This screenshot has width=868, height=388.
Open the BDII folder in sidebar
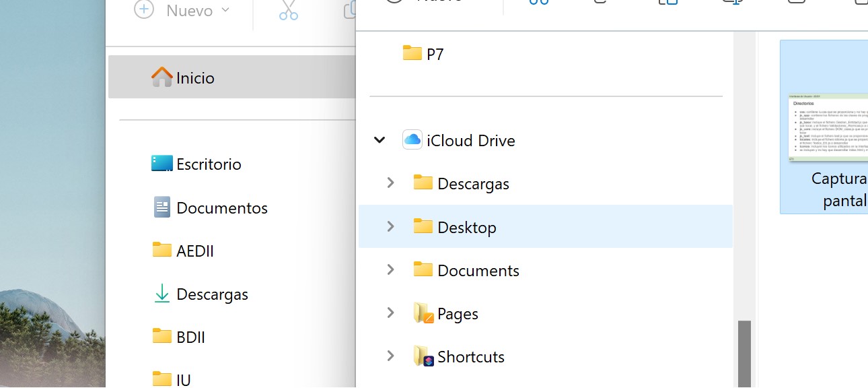click(x=190, y=337)
